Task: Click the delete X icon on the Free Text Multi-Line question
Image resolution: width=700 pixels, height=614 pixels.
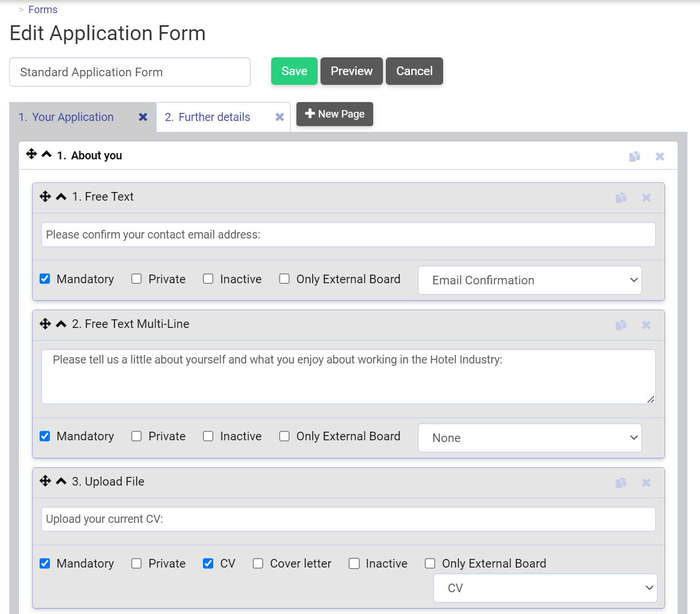Action: 646,324
